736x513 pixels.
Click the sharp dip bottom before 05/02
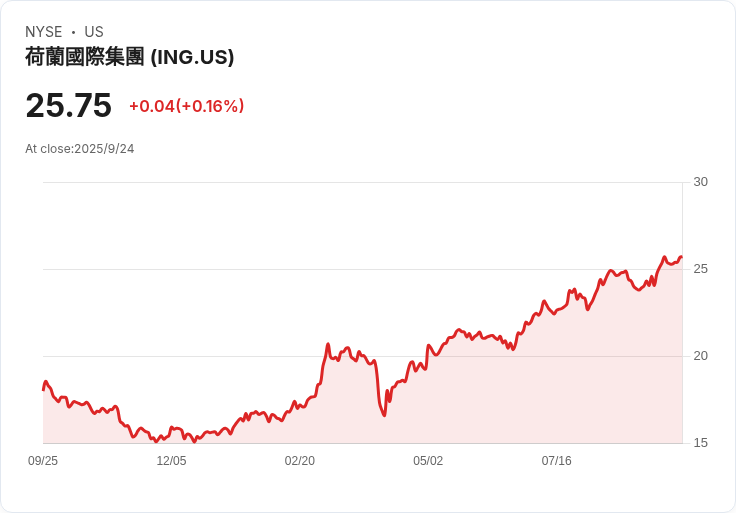(x=384, y=415)
